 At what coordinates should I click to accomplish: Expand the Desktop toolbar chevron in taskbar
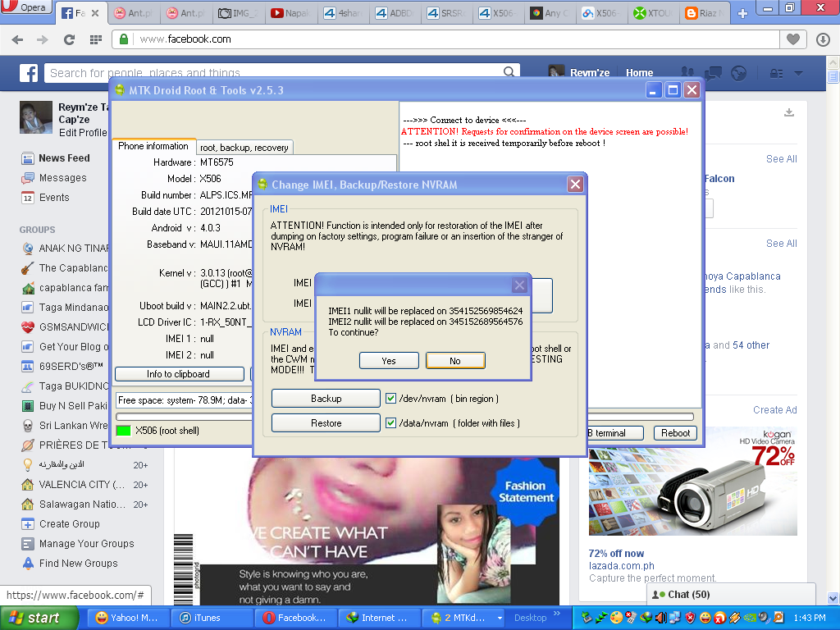pyautogui.click(x=558, y=614)
